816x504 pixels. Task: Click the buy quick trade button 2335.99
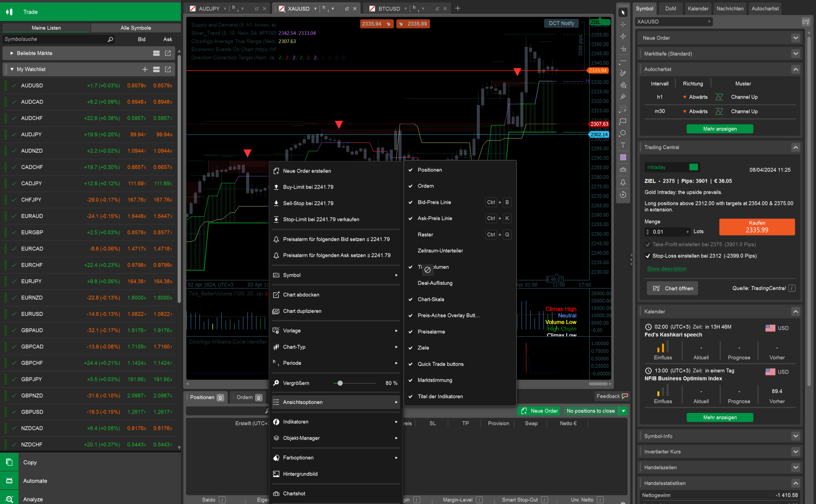point(413,24)
